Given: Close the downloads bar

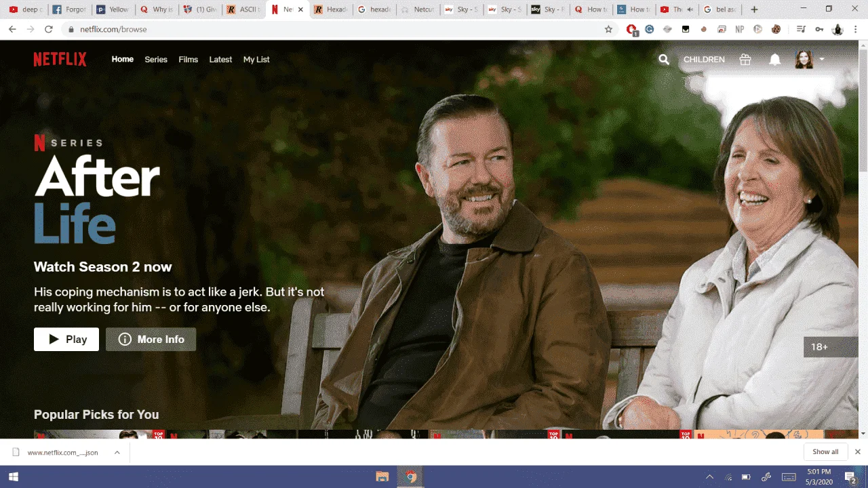Looking at the screenshot, I should click(x=857, y=452).
